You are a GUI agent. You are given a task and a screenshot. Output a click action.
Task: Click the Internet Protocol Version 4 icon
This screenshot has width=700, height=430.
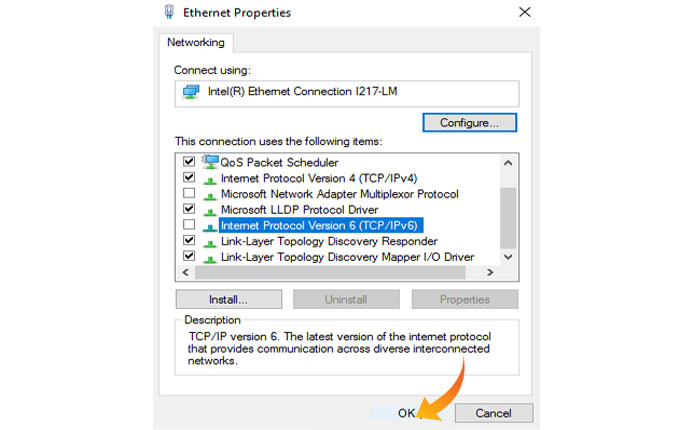tap(210, 178)
